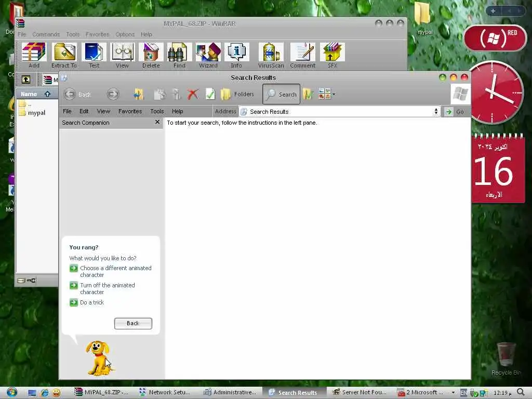
Task: Show archive Info in WinRAR toolbar
Action: pos(236,55)
